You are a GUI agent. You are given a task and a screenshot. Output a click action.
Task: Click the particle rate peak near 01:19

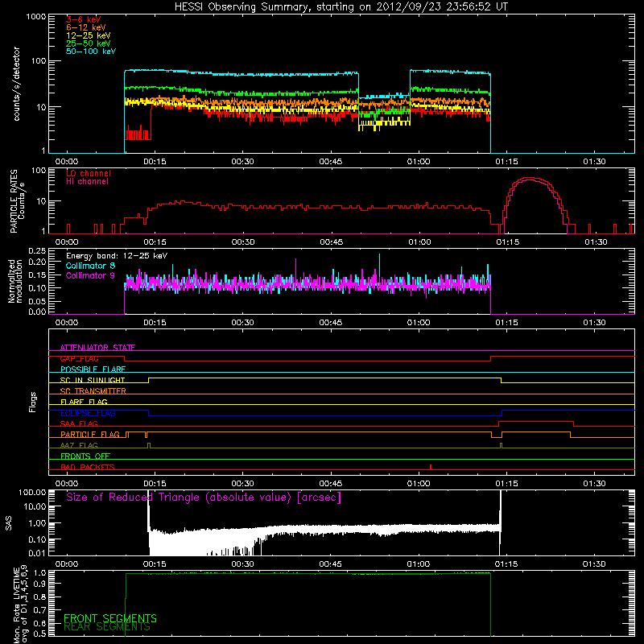[530, 178]
